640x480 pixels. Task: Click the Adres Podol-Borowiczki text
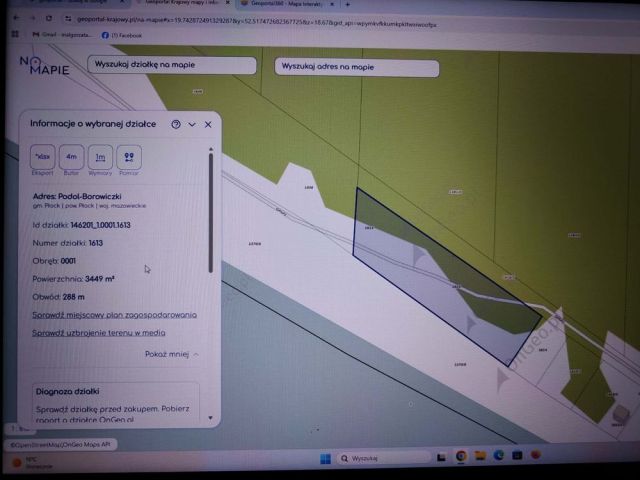(77, 196)
